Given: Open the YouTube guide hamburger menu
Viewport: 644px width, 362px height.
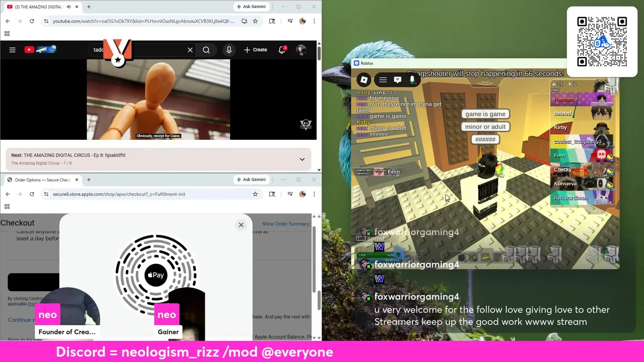Looking at the screenshot, I should (13, 50).
